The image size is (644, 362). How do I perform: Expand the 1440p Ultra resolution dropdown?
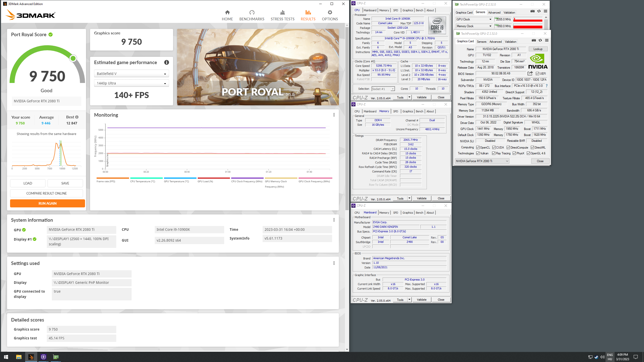coord(131,83)
